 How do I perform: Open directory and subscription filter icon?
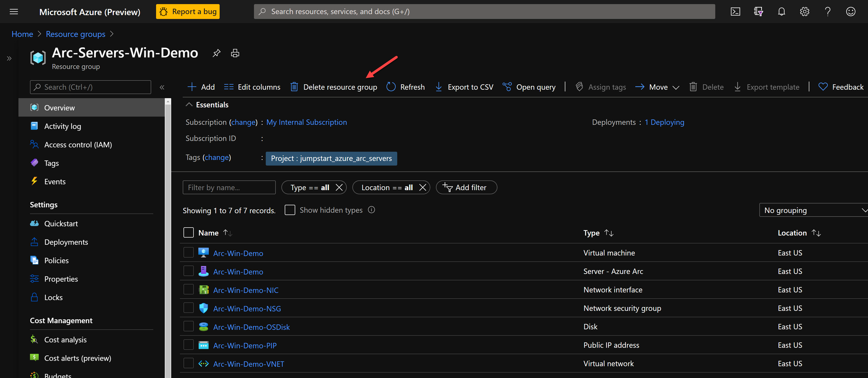coord(759,12)
